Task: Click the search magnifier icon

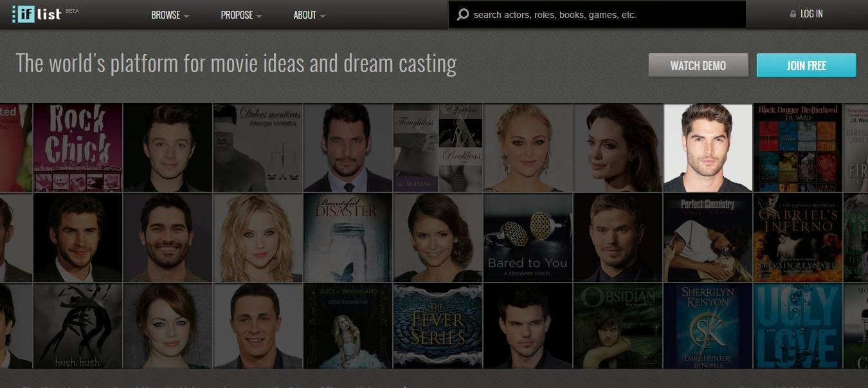Action: pos(463,15)
